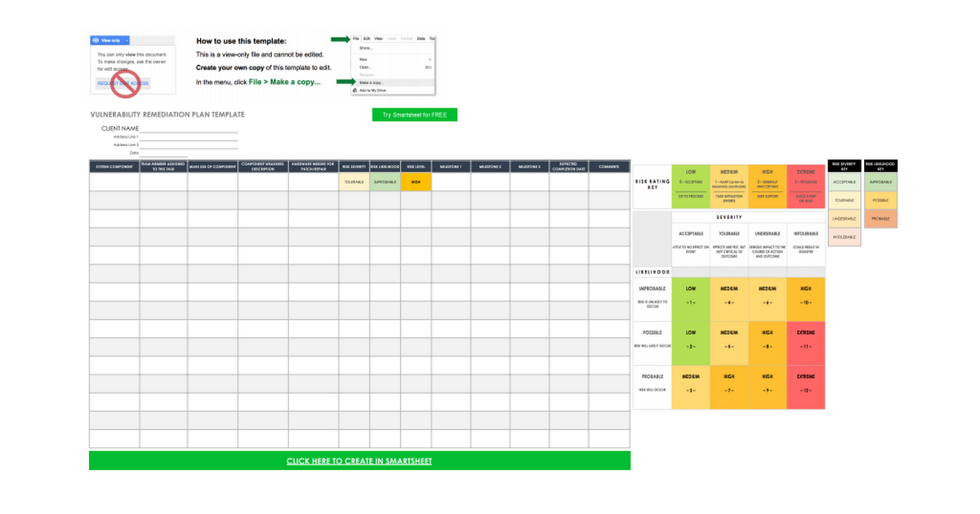980x514 pixels.
Task: Click Try Smartsheet for FREE button
Action: click(415, 115)
